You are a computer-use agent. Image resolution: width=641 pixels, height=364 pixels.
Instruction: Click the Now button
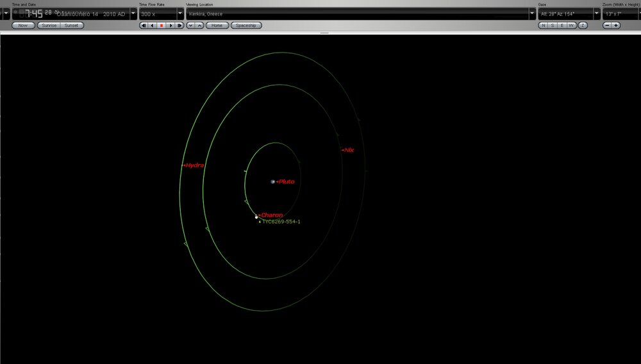23,26
